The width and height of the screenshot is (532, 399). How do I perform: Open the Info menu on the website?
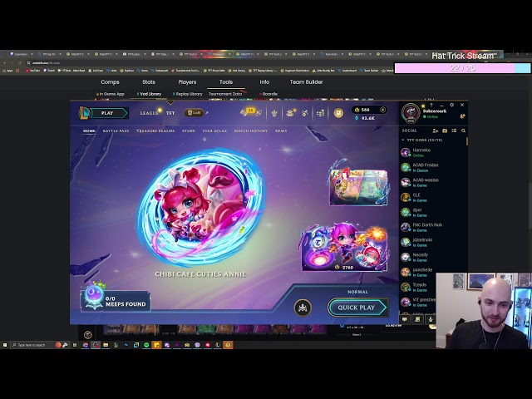[x=264, y=82]
